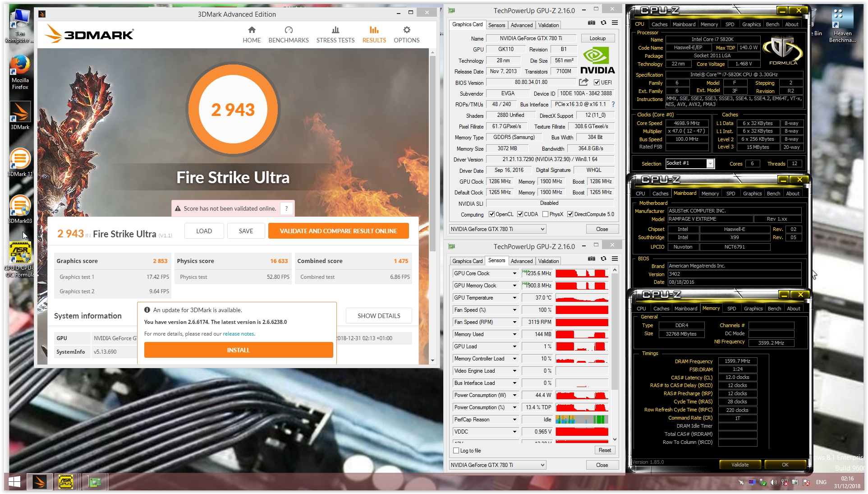Screen dimensions: 868x494
Task: Open Validation tab in lower GPU-Z window
Action: tap(548, 261)
